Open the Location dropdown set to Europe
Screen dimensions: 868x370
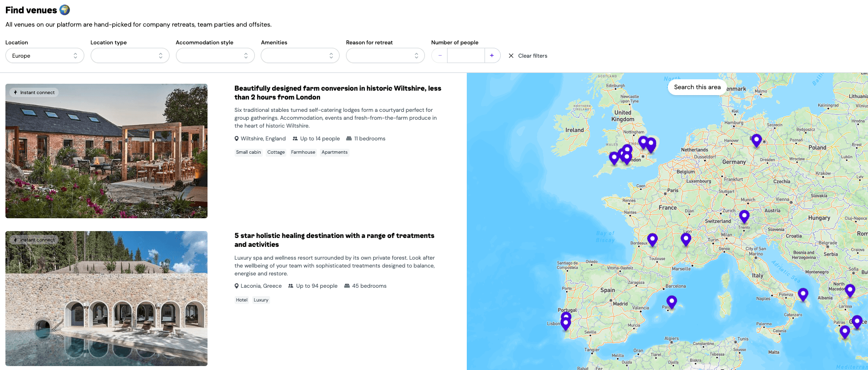[x=44, y=56]
